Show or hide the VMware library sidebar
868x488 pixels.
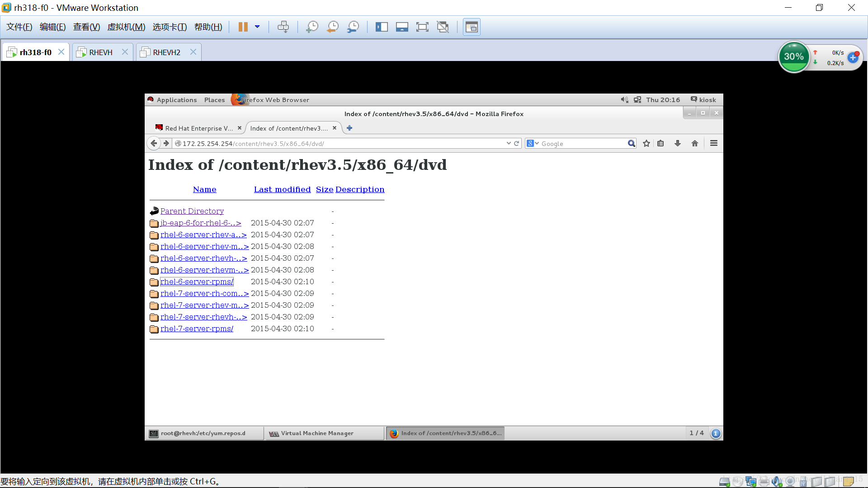click(382, 27)
